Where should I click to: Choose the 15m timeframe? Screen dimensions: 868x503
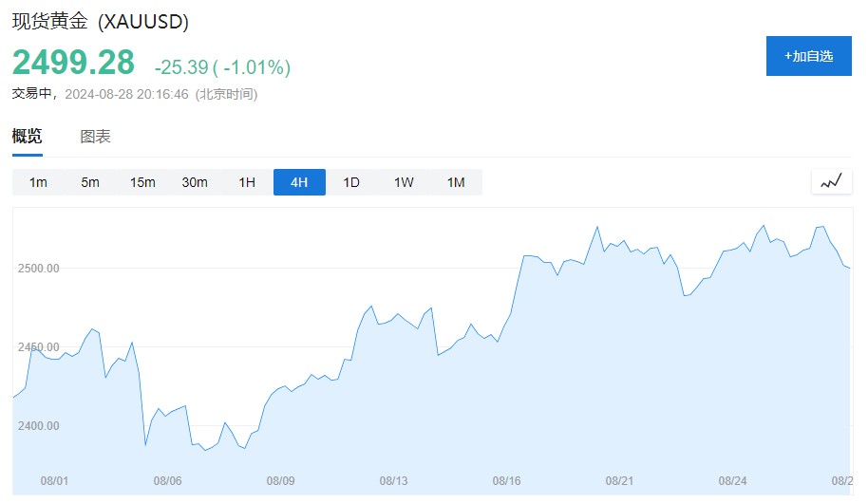pyautogui.click(x=142, y=182)
